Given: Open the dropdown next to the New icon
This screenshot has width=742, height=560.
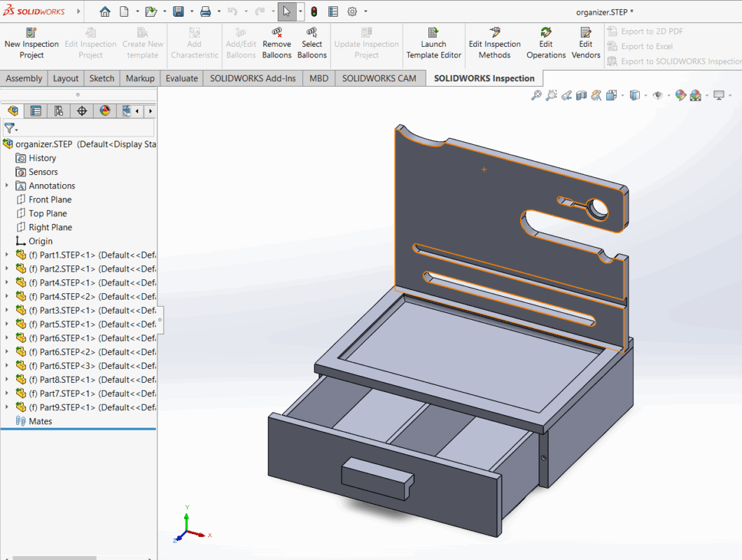Looking at the screenshot, I should [137, 11].
